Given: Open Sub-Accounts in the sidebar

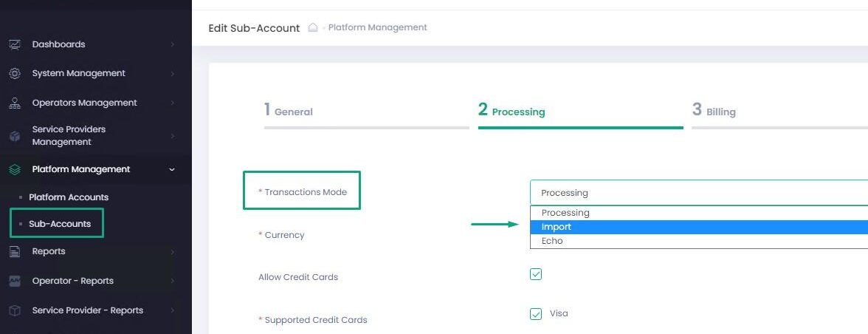Looking at the screenshot, I should 60,224.
